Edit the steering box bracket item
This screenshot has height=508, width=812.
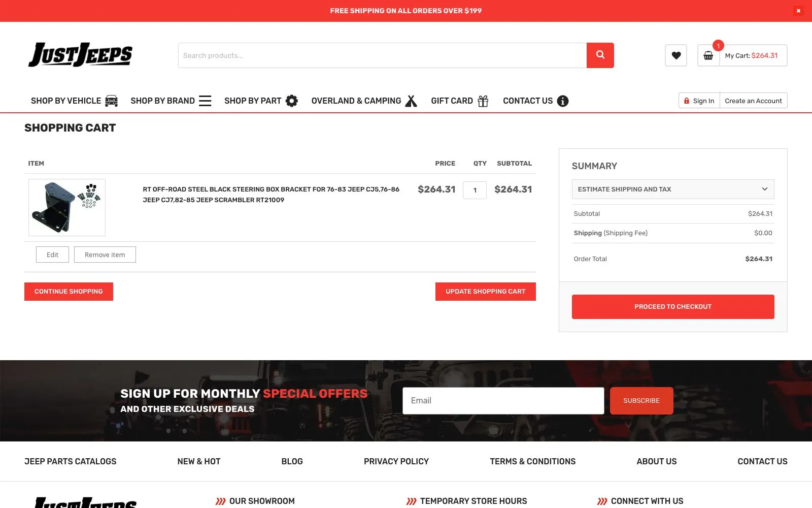(x=52, y=255)
